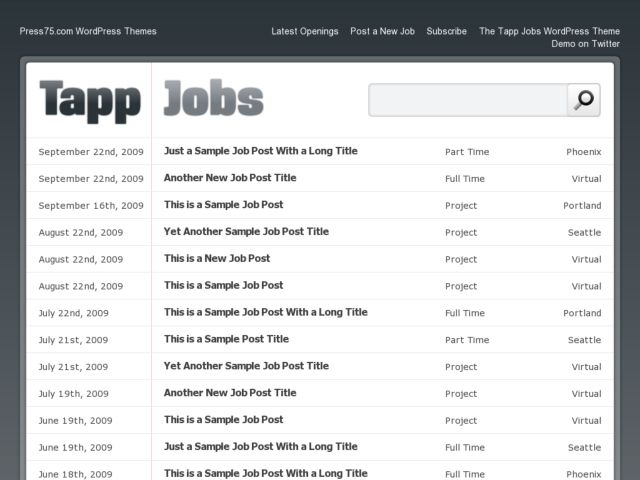Viewport: 640px width, 480px height.
Task: Open the Tapp Jobs logo link
Action: click(151, 101)
